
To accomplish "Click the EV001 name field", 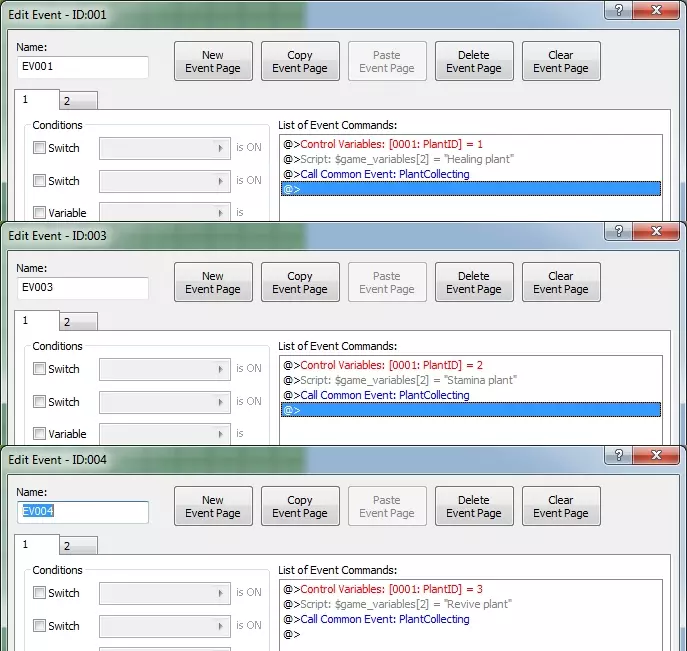I will pyautogui.click(x=83, y=67).
